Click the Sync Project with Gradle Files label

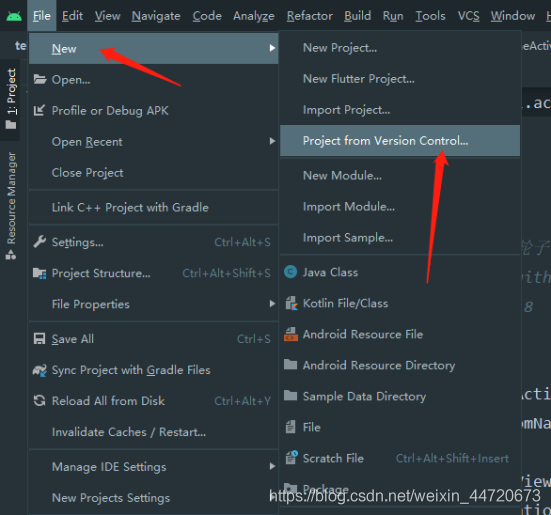pyautogui.click(x=131, y=370)
